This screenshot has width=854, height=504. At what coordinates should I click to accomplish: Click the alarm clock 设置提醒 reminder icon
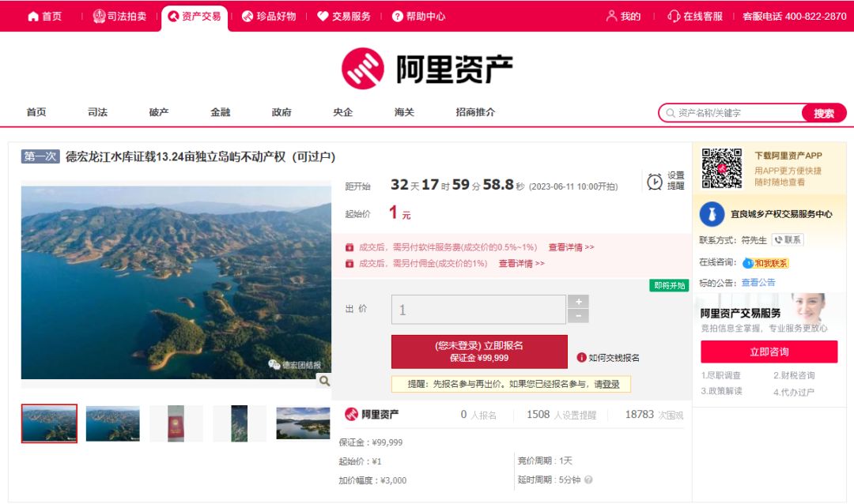point(653,182)
